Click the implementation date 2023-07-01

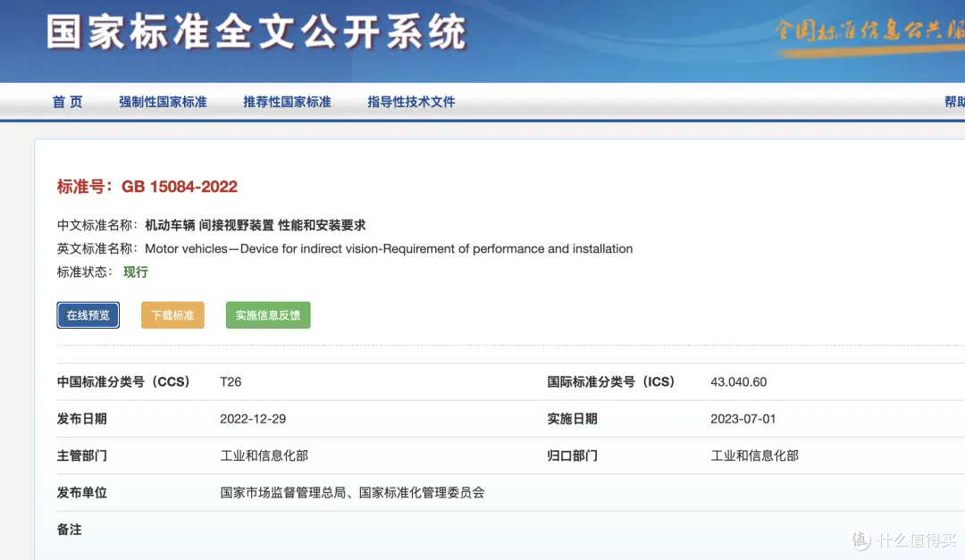pos(743,419)
